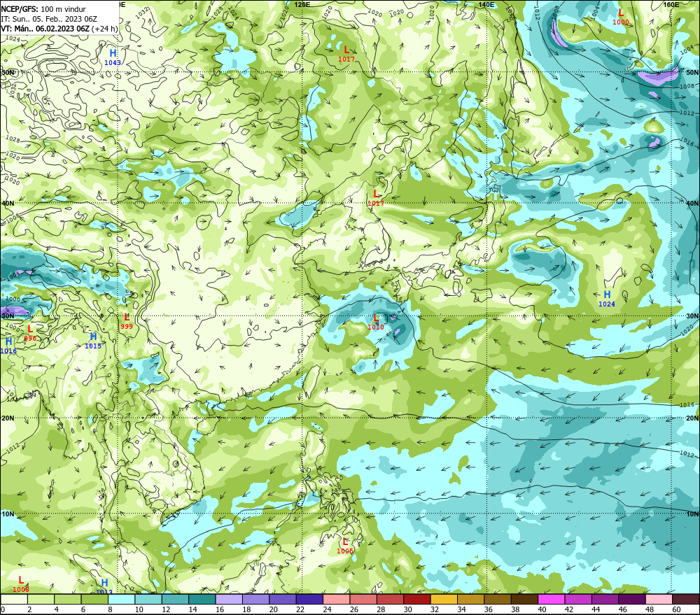This screenshot has width=700, height=615.
Task: Click the pink 24–26 legend swatch
Action: (337, 599)
